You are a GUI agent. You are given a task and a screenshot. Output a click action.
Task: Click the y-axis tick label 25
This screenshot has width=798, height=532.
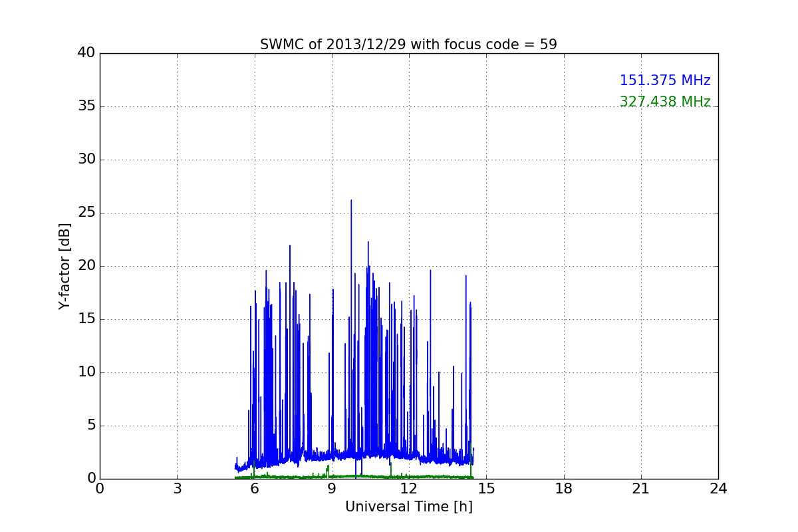(86, 213)
